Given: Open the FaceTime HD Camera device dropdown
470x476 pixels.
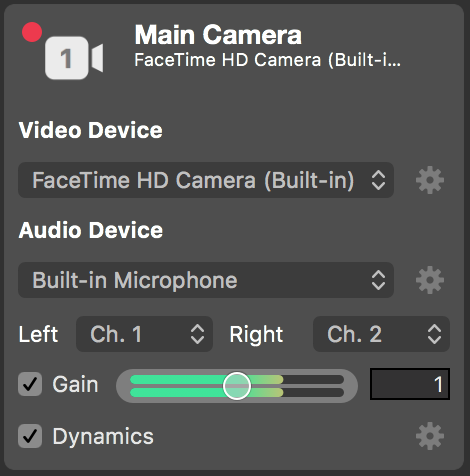Looking at the screenshot, I should (x=206, y=180).
